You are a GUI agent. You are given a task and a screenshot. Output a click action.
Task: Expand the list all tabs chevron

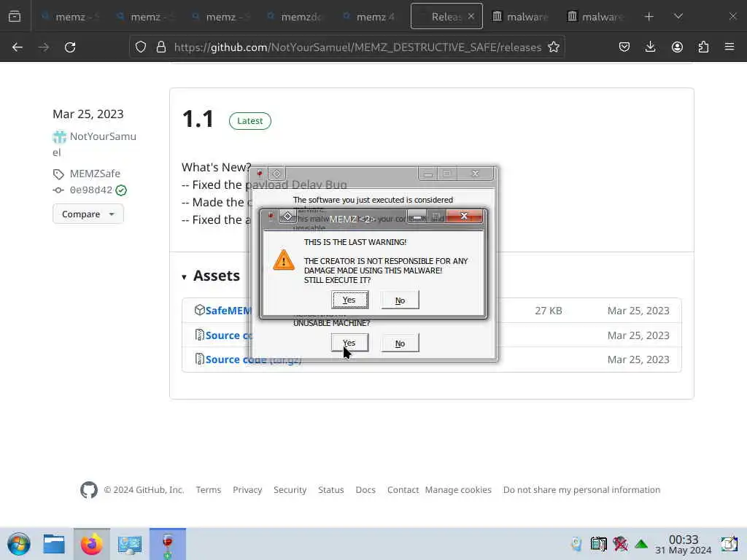click(x=678, y=17)
